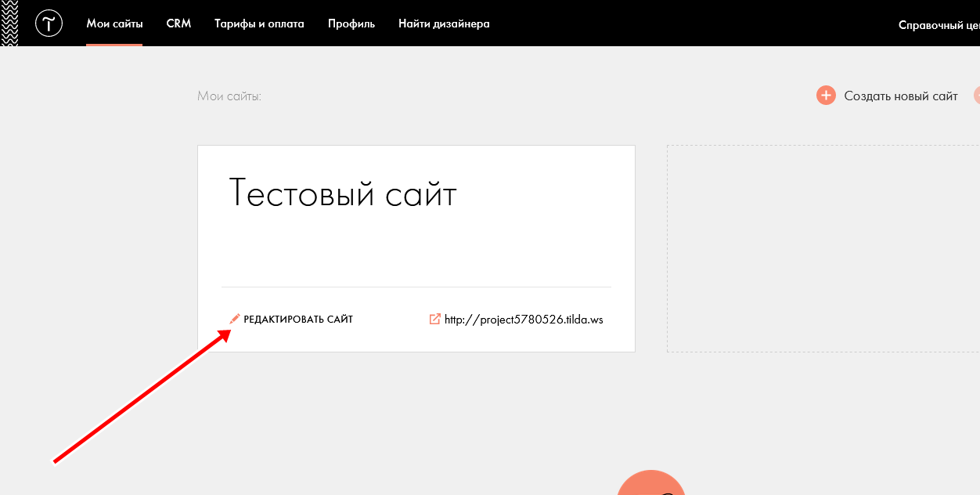Select Найти дизайнера in the top navigation
The height and width of the screenshot is (495, 980).
tap(444, 23)
